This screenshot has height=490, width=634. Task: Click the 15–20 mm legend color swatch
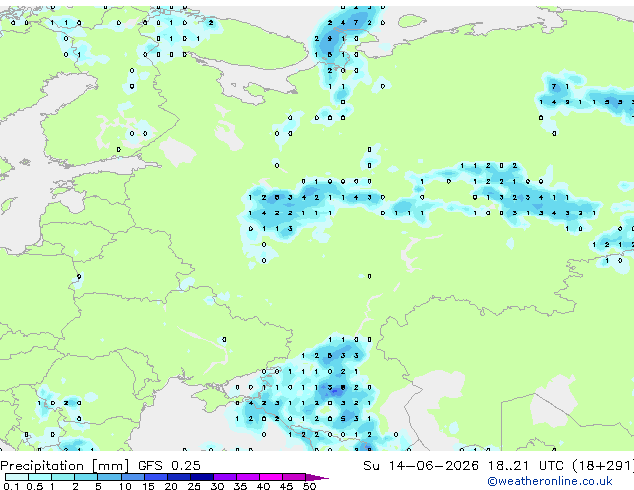pyautogui.click(x=156, y=477)
